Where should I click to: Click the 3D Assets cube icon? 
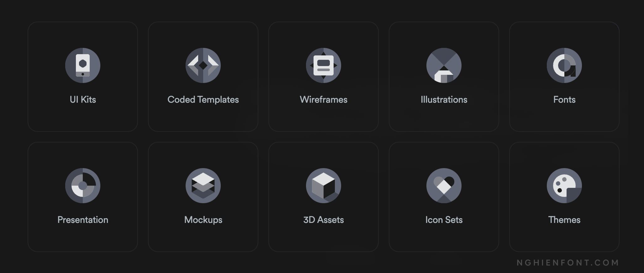click(324, 186)
